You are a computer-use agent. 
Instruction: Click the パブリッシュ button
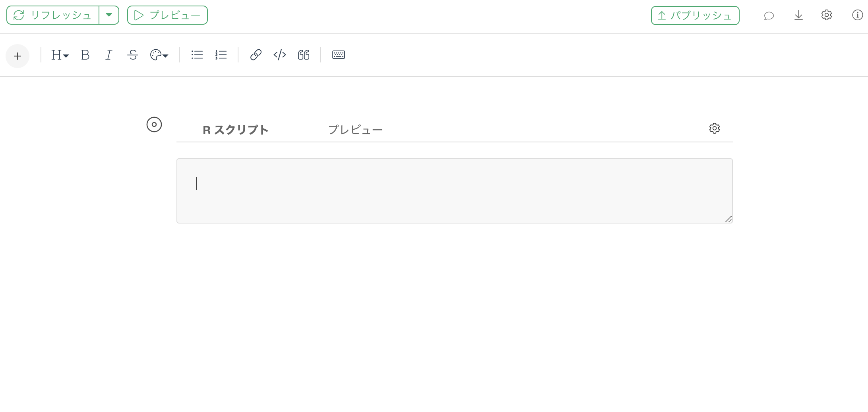695,16
